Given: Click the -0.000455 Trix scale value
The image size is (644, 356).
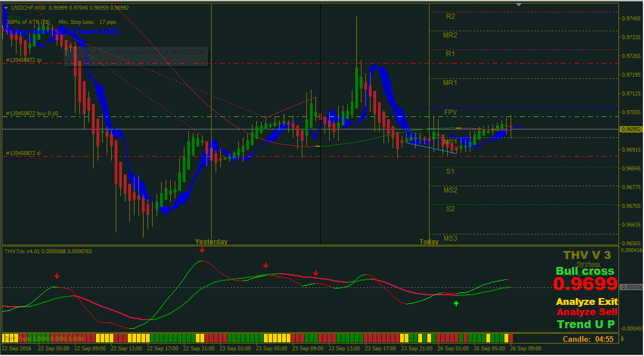Looking at the screenshot, I should [632, 328].
